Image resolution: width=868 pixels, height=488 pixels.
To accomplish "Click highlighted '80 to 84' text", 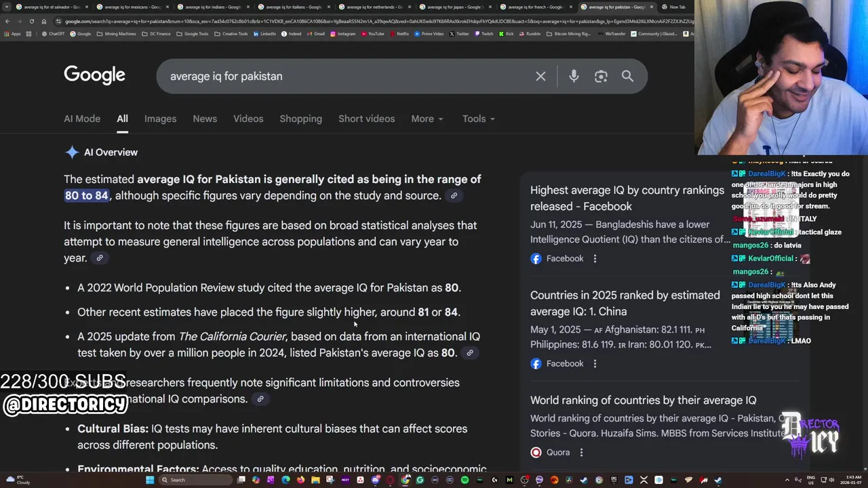I will (86, 196).
